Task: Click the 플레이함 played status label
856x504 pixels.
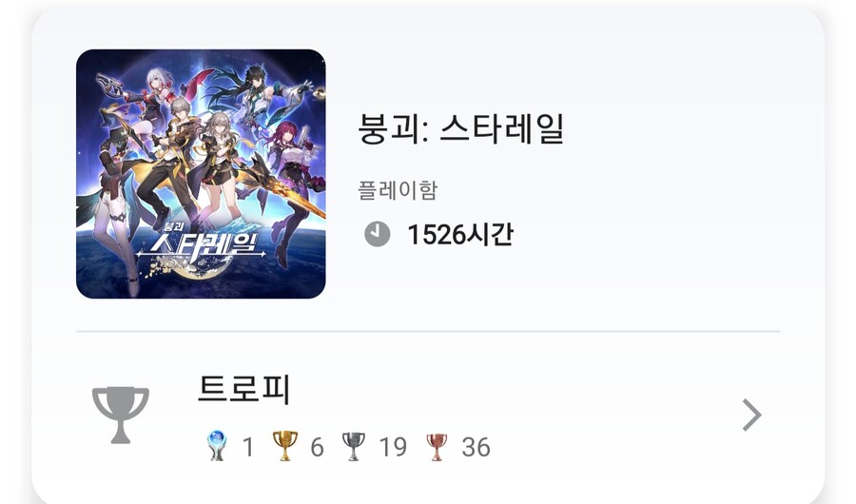Action: point(398,190)
